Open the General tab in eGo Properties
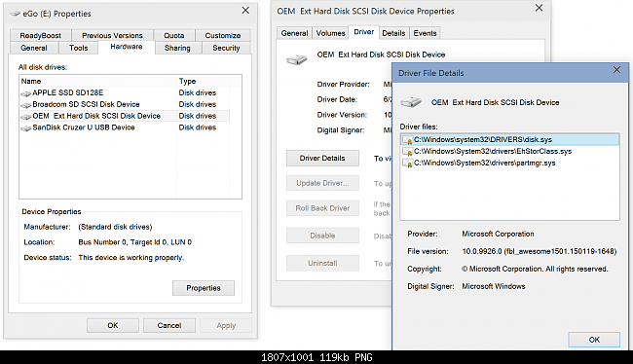 [34, 48]
